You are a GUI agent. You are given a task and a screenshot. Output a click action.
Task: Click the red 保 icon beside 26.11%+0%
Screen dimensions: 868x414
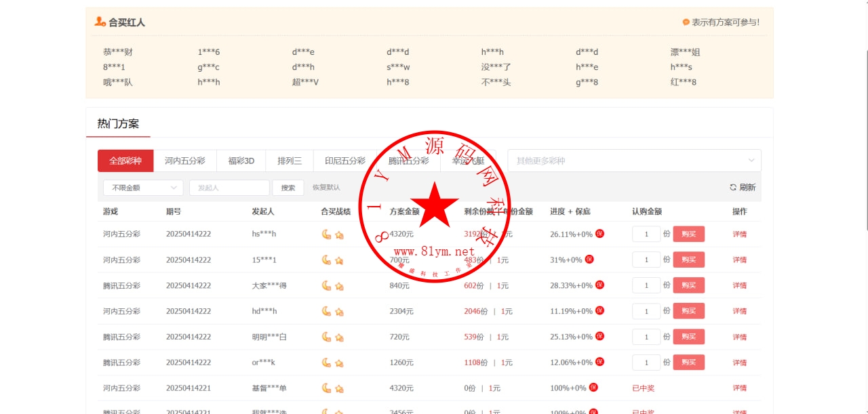[599, 234]
